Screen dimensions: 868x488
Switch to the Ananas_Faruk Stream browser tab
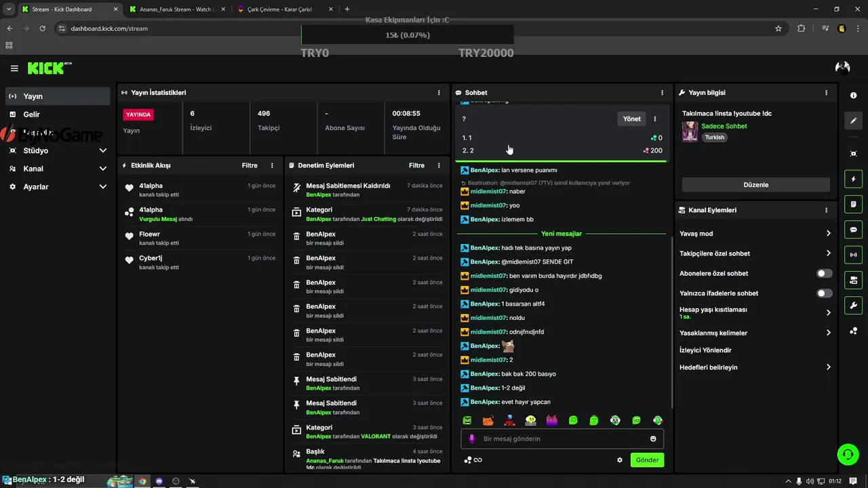[x=176, y=9]
